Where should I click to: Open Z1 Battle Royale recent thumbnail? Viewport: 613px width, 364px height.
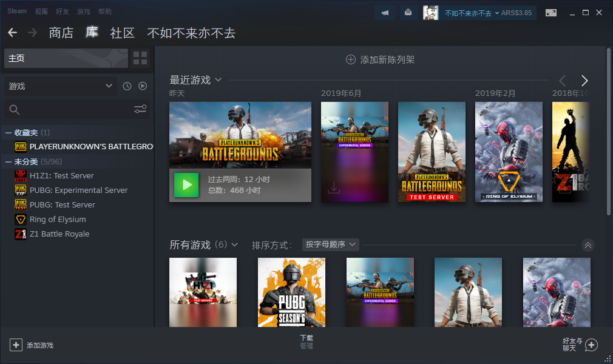coord(571,152)
